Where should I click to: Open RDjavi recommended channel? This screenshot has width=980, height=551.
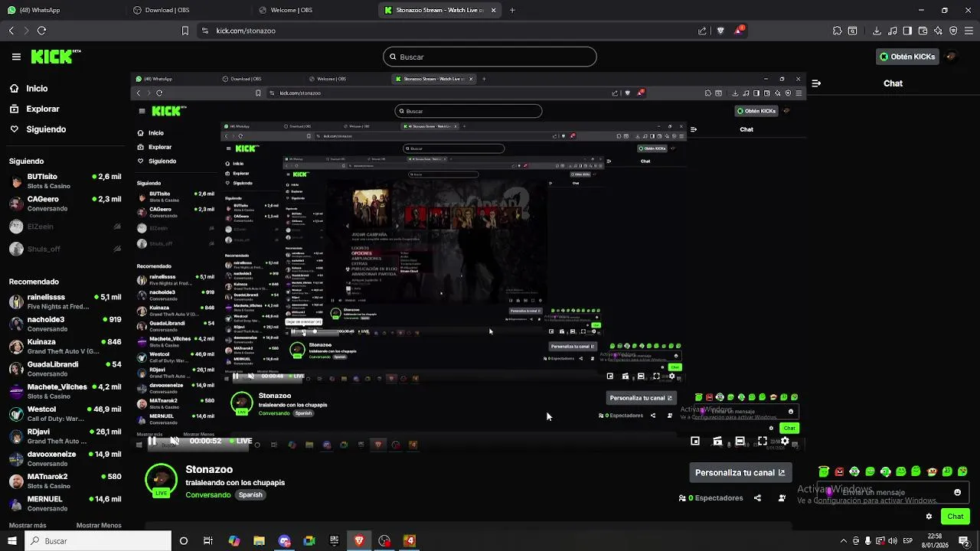65,435
